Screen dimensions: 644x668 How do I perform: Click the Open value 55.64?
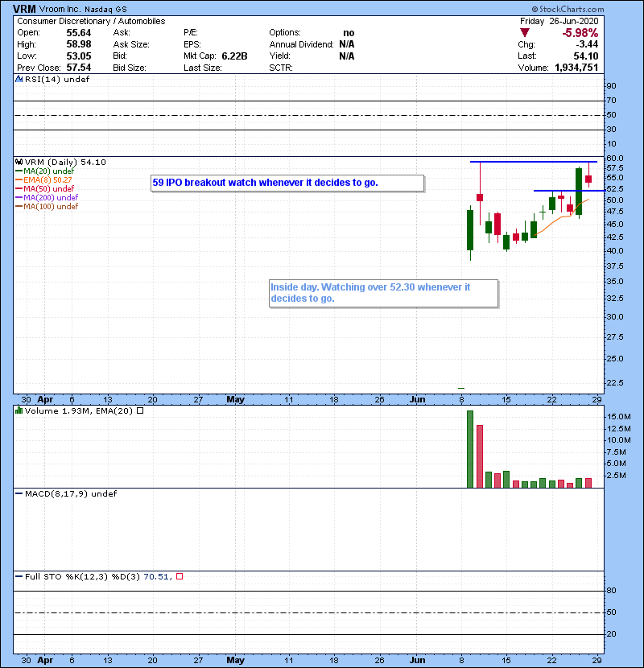[79, 33]
